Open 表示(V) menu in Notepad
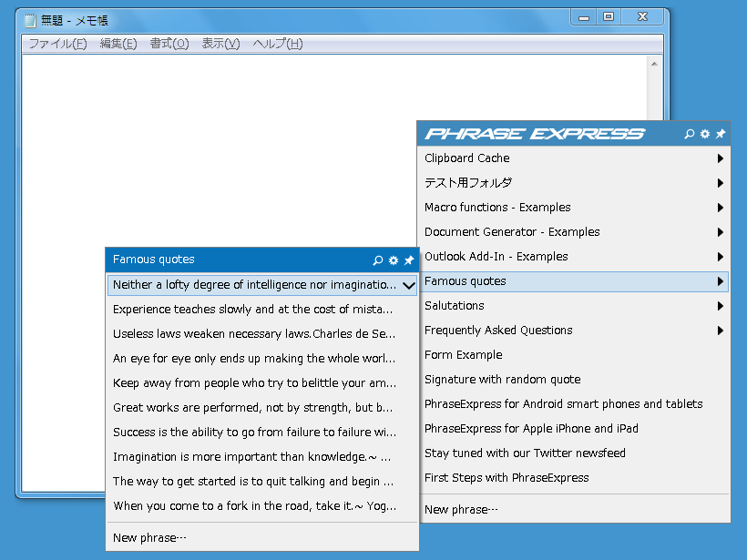The height and width of the screenshot is (560, 747). click(220, 44)
